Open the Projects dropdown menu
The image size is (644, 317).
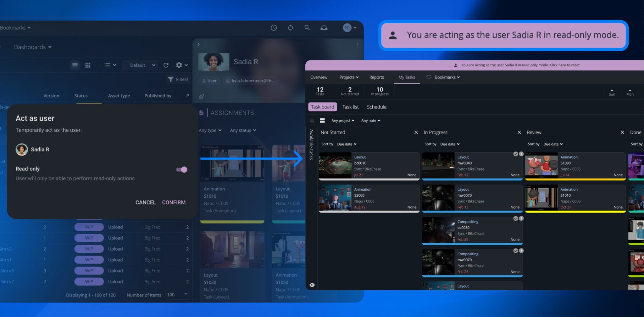tap(349, 77)
